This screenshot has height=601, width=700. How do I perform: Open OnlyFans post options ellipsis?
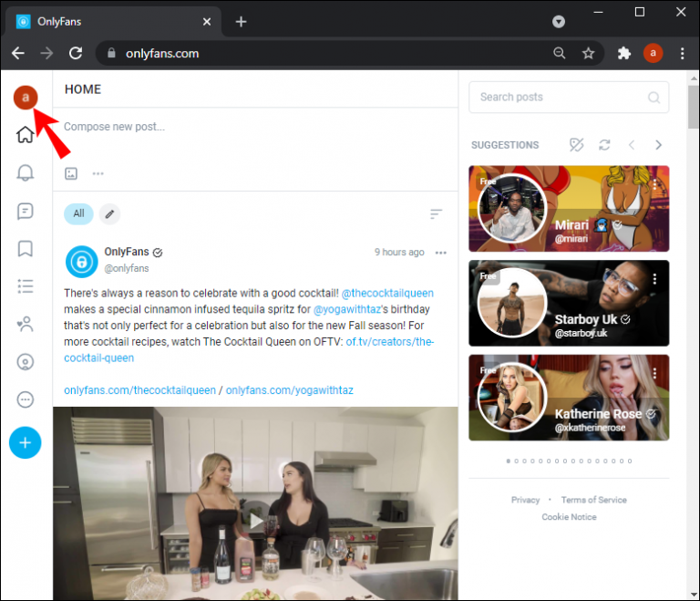tap(440, 253)
